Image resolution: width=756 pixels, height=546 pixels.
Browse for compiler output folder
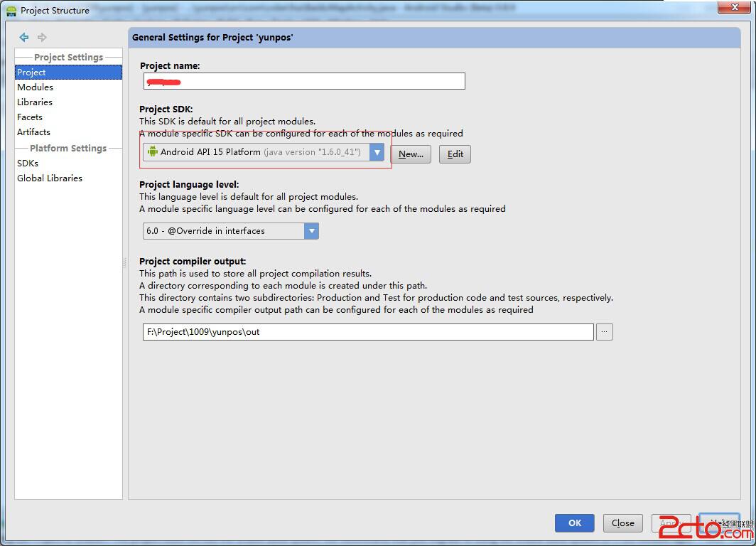(604, 332)
